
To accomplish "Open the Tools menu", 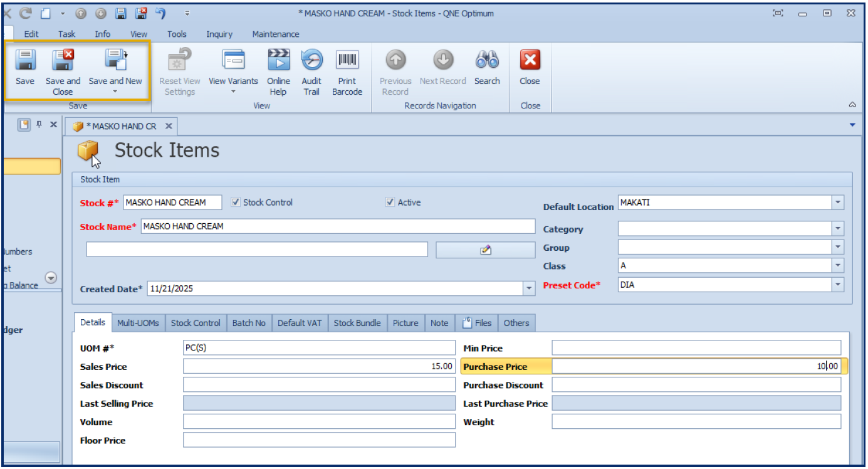I will [x=177, y=34].
